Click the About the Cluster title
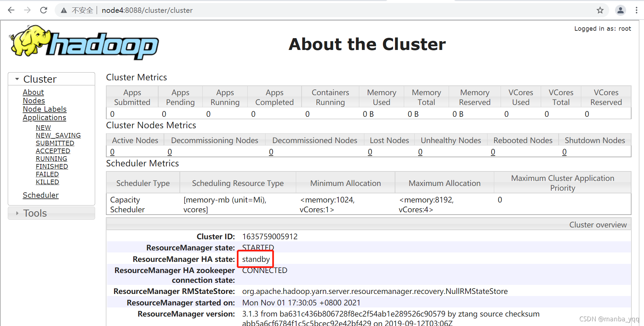Screen dimensions: 644x326 click(x=367, y=44)
